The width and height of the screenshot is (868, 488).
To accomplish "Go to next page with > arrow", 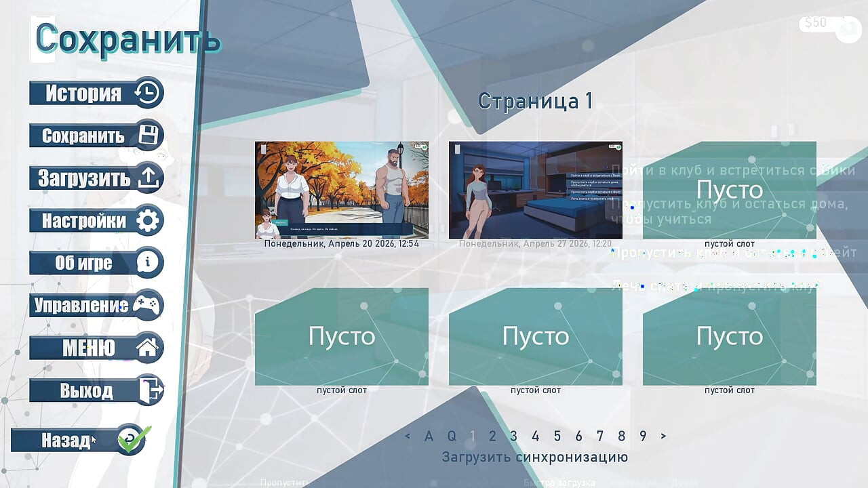I will (x=663, y=436).
